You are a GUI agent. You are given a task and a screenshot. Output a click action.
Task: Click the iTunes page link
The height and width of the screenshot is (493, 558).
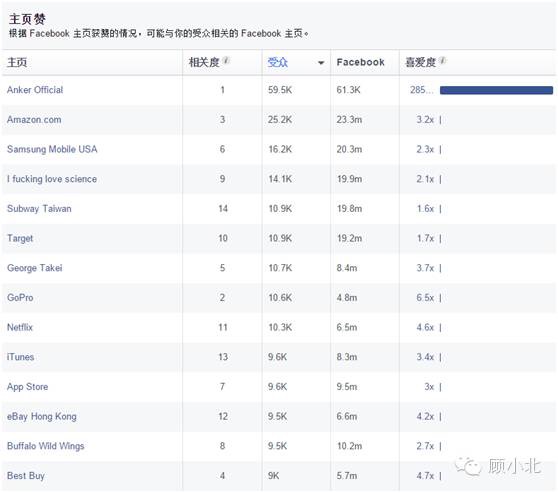coord(21,357)
